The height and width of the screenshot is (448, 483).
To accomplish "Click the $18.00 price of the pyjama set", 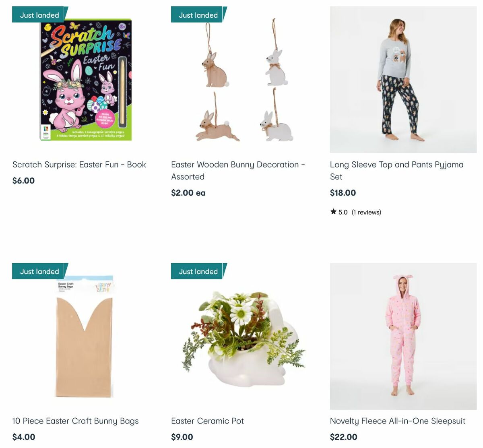I will (343, 193).
